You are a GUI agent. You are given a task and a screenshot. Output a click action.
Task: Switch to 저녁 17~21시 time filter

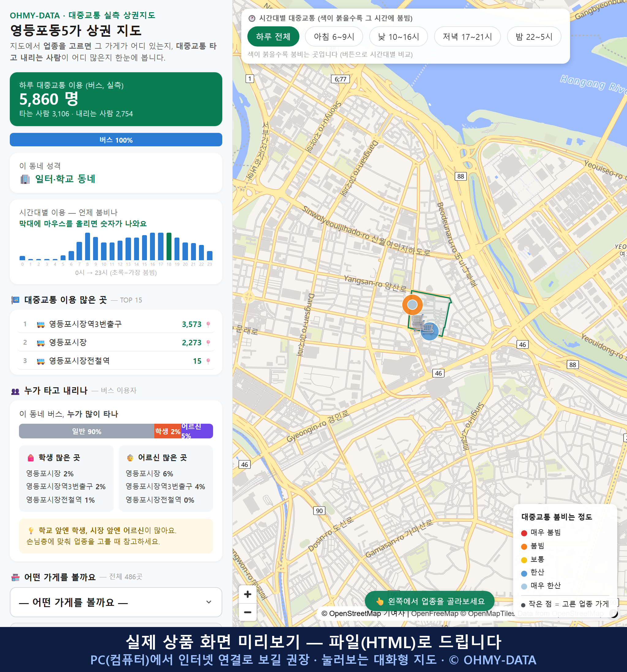click(x=467, y=36)
